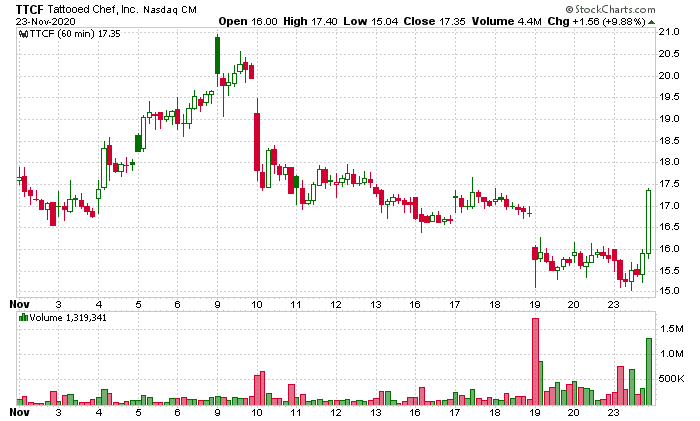Click the 500K volume axis label
700x421 pixels.
[x=671, y=379]
